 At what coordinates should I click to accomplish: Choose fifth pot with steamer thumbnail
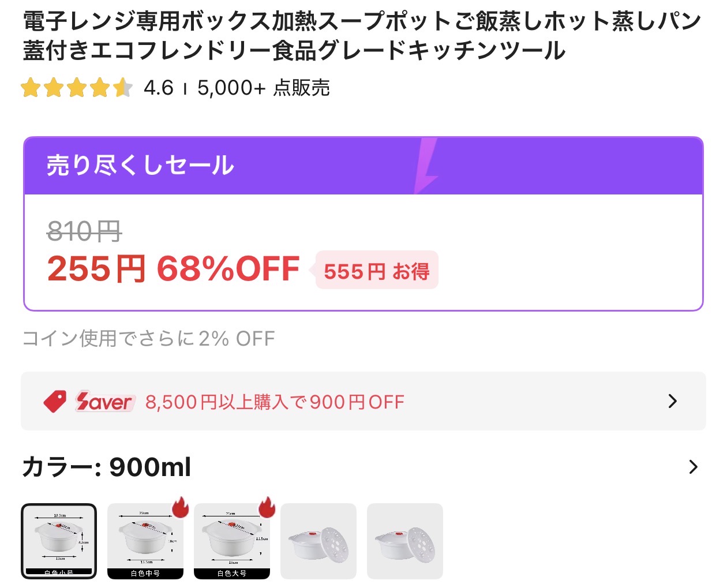click(405, 541)
